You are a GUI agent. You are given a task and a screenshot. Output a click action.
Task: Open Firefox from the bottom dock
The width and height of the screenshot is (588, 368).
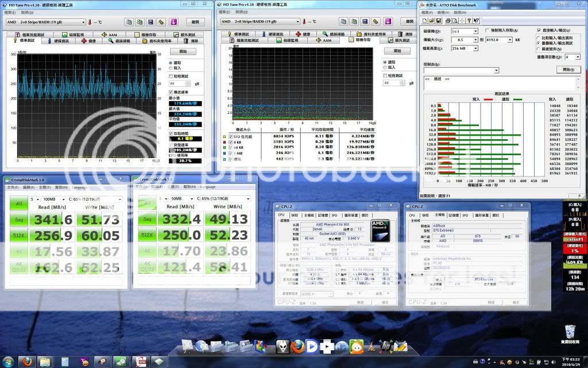click(x=297, y=347)
